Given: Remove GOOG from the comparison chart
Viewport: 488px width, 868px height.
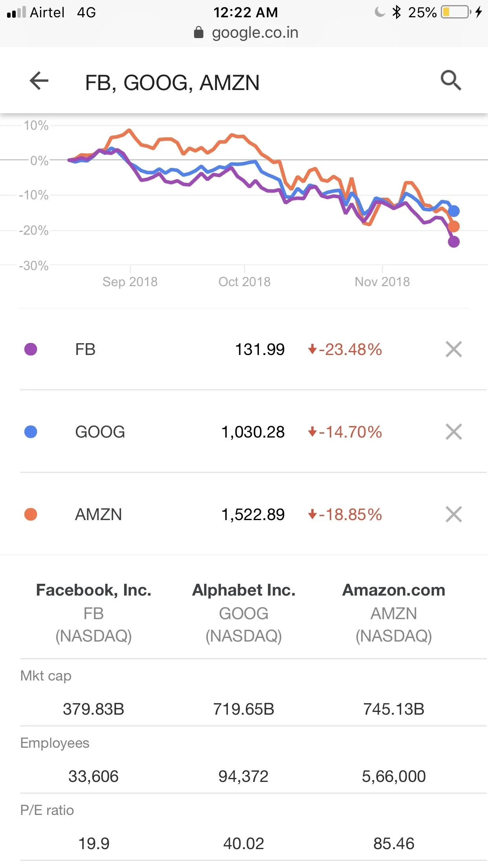Looking at the screenshot, I should 453,432.
